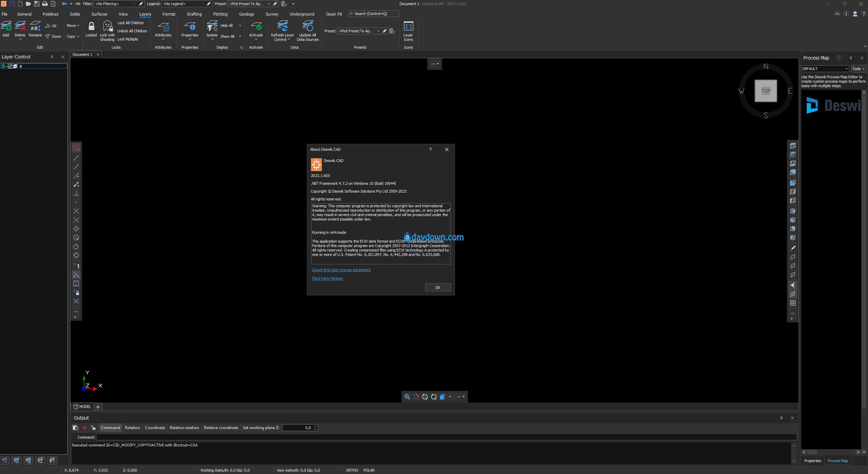Toggle visibility checkbox of layer 0
The image size is (868, 474).
tap(10, 66)
